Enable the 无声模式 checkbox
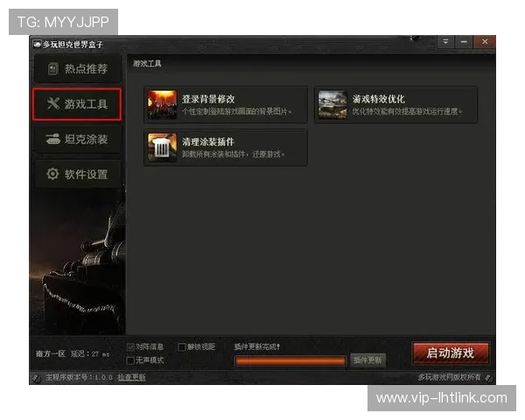This screenshot has height=420, width=525. tap(130, 360)
